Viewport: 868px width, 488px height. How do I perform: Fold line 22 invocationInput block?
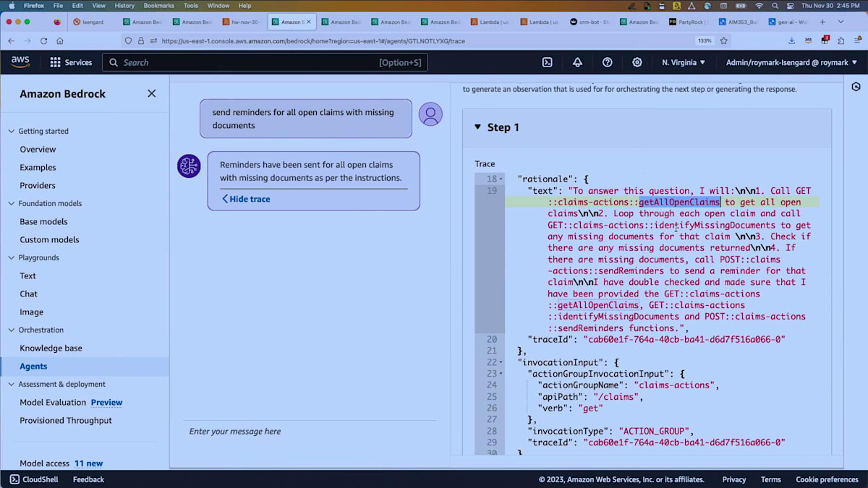501,362
